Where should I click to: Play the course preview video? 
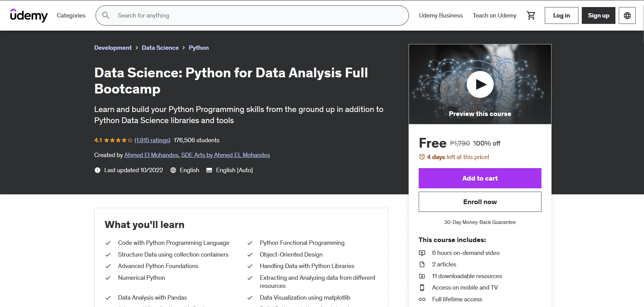pyautogui.click(x=480, y=84)
